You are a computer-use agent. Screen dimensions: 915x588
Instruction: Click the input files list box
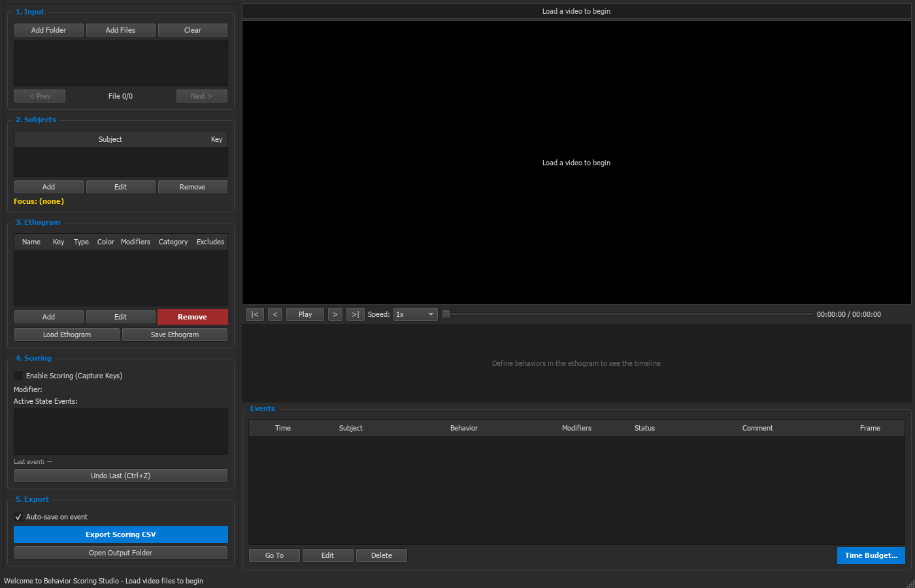121,63
